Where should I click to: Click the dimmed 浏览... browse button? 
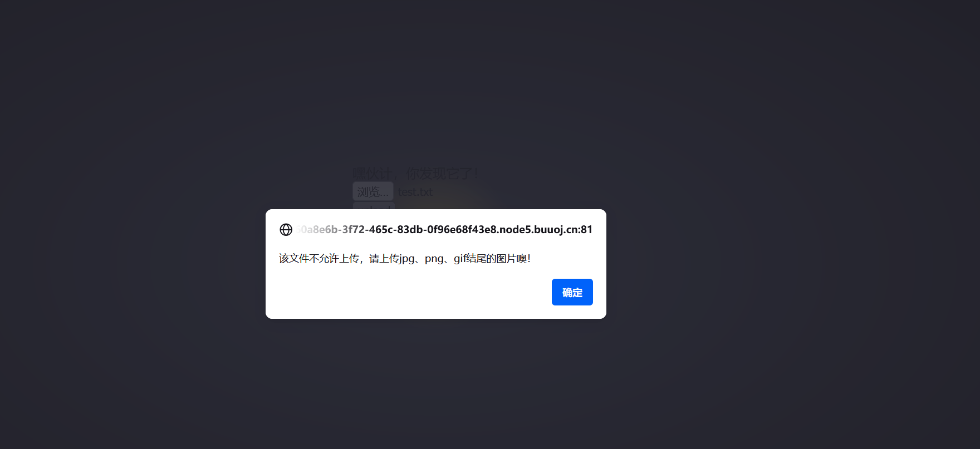tap(373, 191)
